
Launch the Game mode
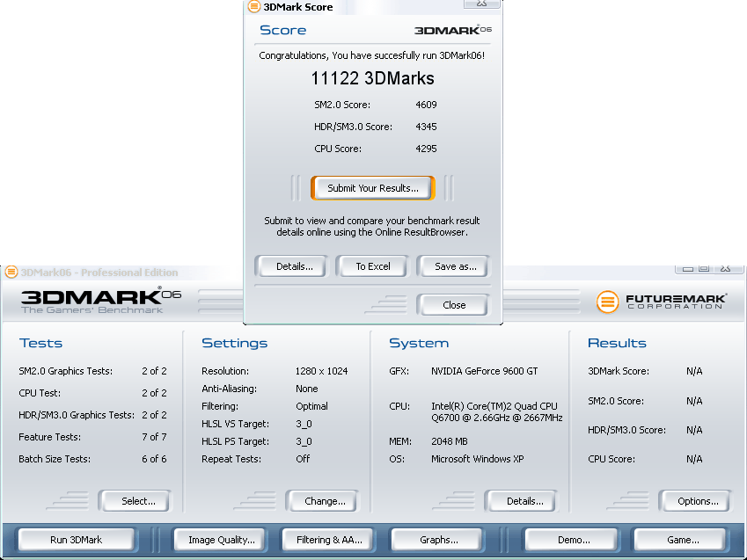tap(680, 540)
